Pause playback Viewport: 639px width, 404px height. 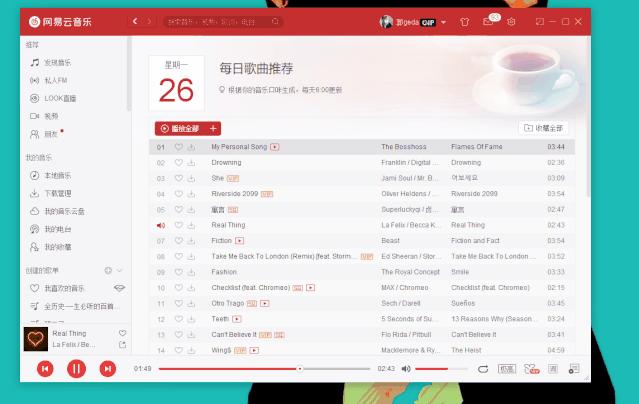76,369
